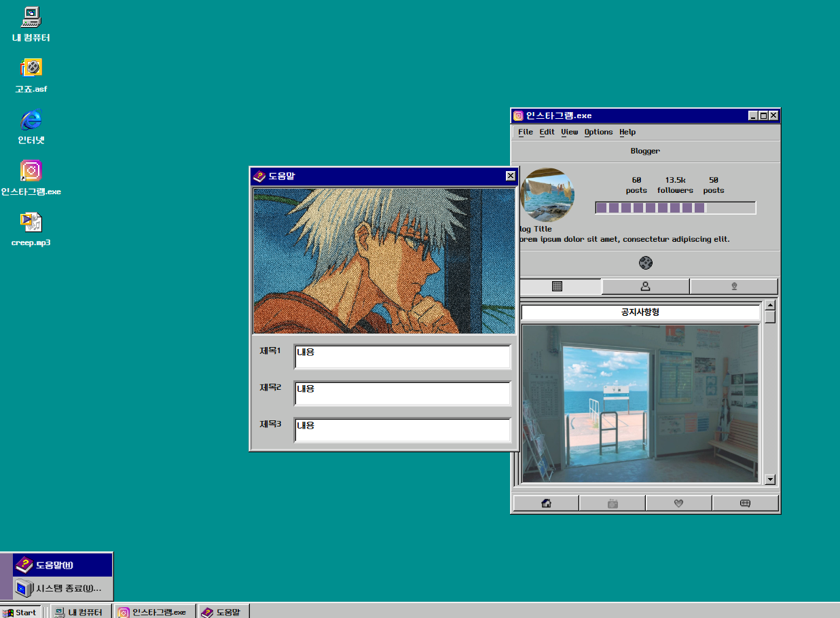This screenshot has height=618, width=840.
Task: Open the Edit menu
Action: [547, 132]
